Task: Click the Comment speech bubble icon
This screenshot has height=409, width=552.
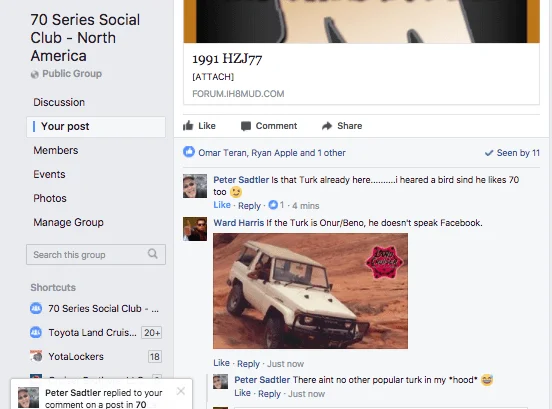Action: pos(246,126)
